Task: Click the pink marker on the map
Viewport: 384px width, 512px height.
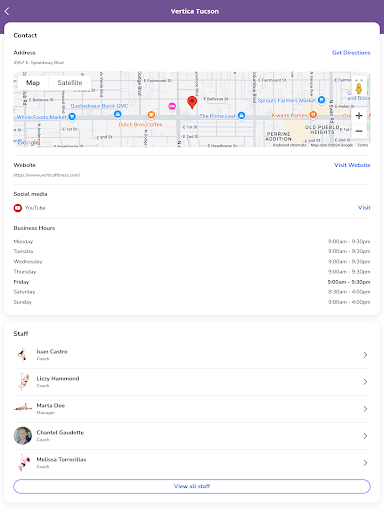Action: click(x=172, y=106)
